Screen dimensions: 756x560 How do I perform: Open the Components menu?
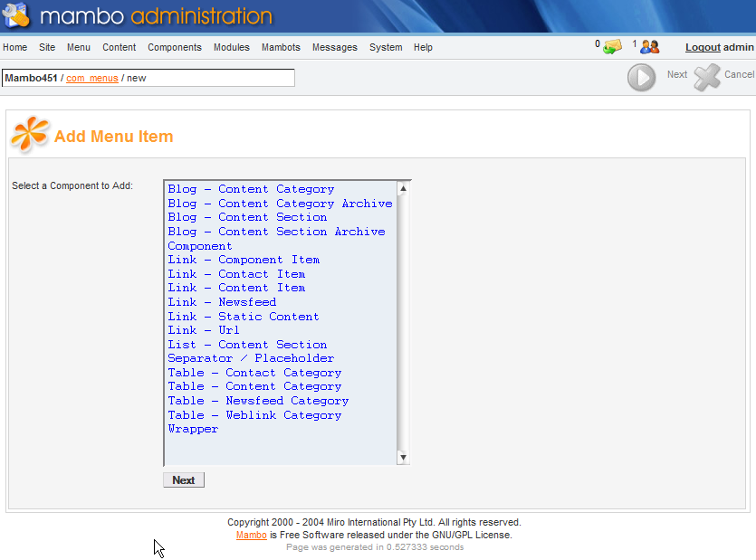175,47
